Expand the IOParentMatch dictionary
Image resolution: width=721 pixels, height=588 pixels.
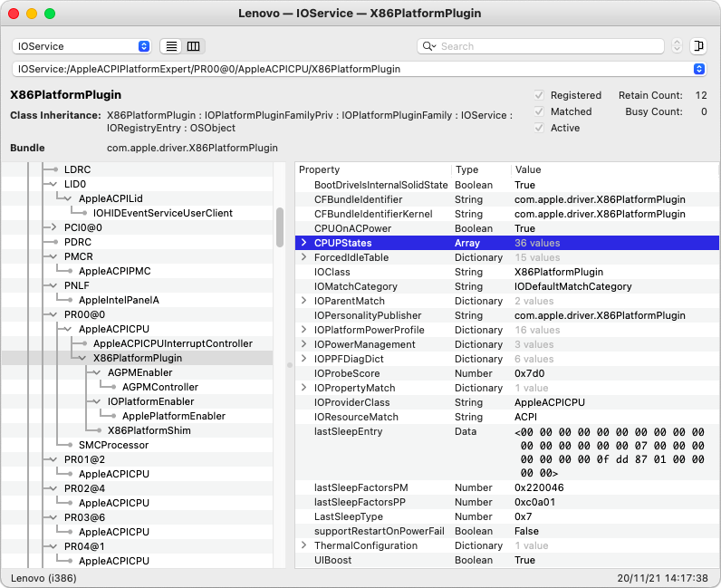(304, 301)
